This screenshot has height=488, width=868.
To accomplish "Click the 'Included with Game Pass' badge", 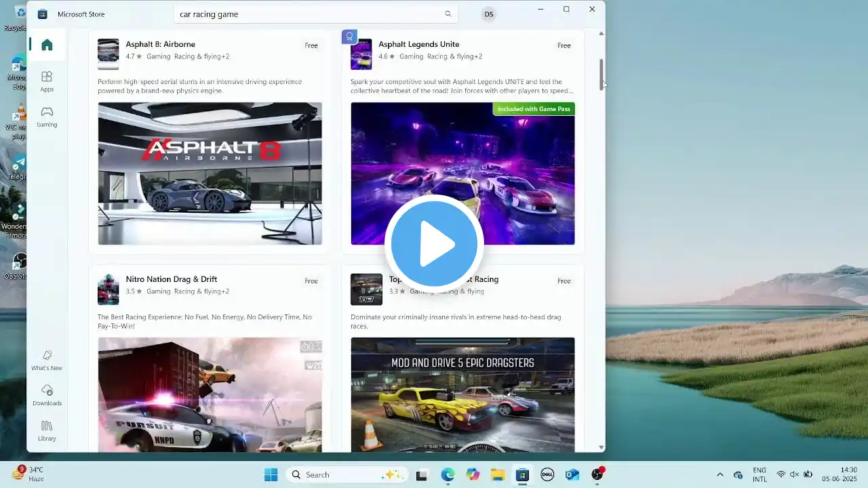I will coord(534,109).
